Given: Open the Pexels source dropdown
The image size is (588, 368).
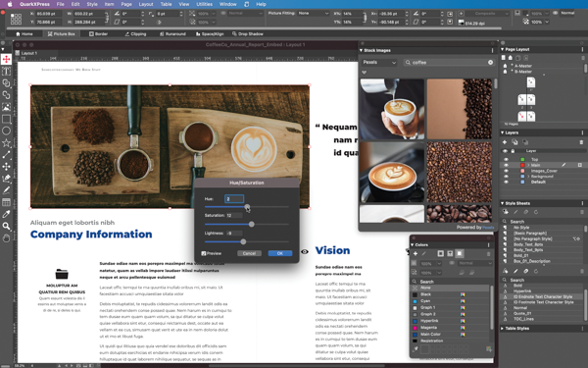Looking at the screenshot, I should tap(379, 63).
